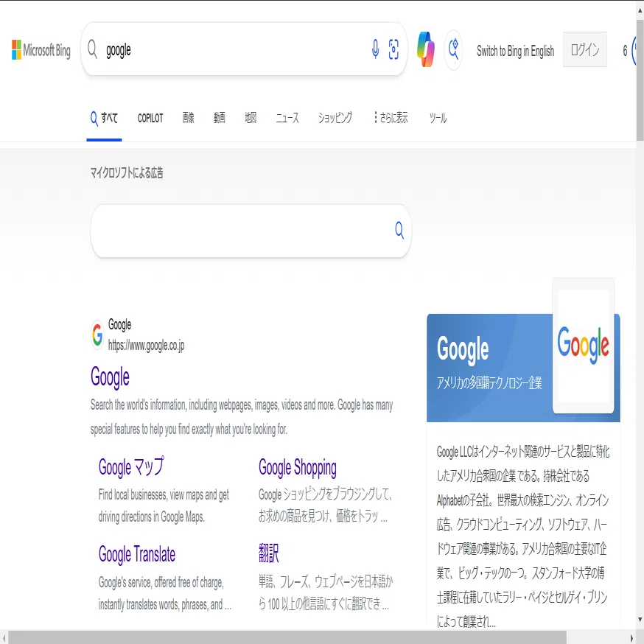The image size is (644, 644).
Task: Open the 地図 (maps) tab
Action: coord(251,118)
